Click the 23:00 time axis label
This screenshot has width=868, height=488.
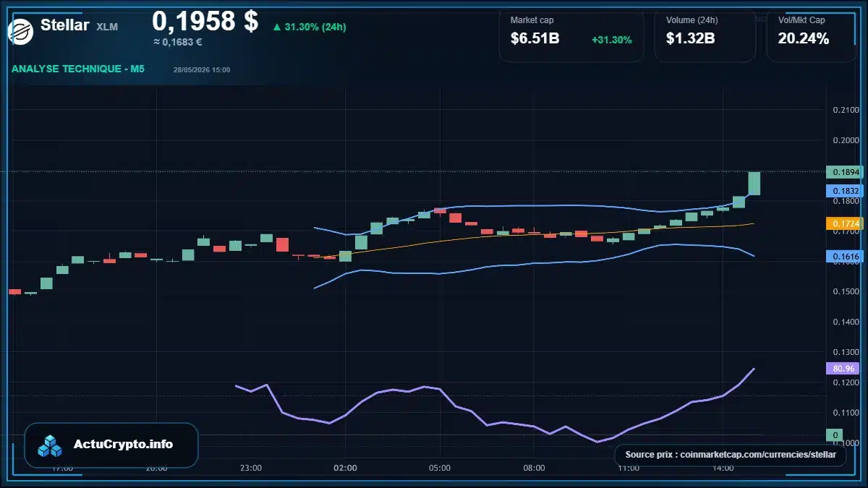(251, 468)
